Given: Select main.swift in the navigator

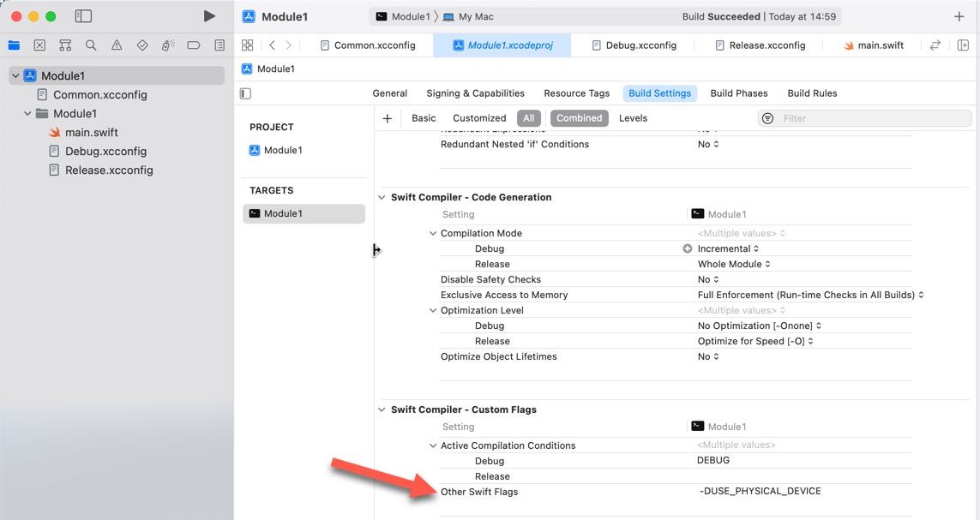Looking at the screenshot, I should pos(92,132).
